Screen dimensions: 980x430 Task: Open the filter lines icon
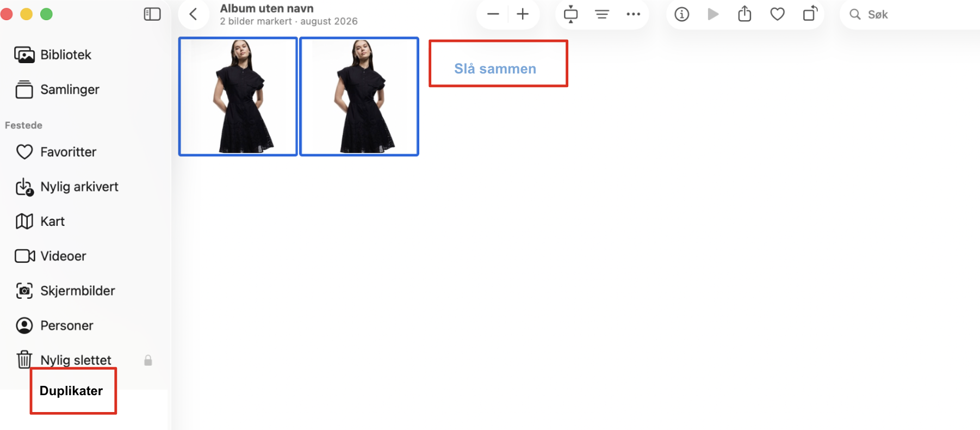coord(602,14)
